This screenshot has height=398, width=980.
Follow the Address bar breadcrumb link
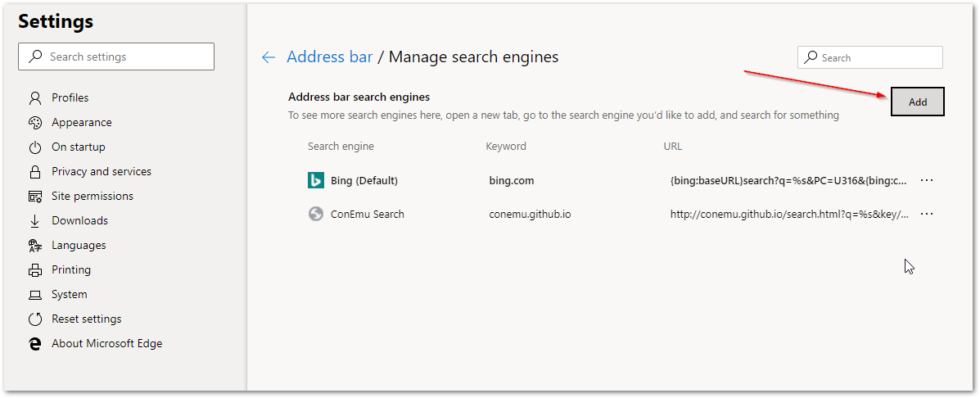click(x=329, y=57)
